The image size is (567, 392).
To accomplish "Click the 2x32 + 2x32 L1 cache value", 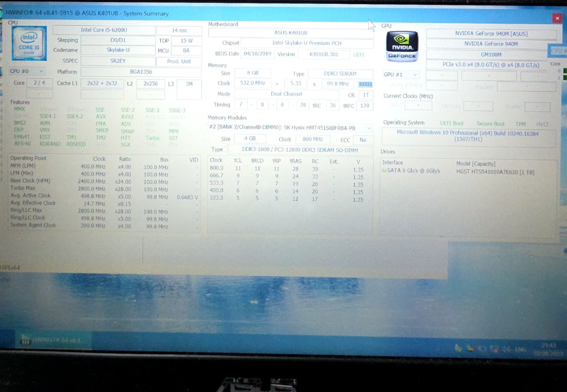I will pyautogui.click(x=102, y=84).
